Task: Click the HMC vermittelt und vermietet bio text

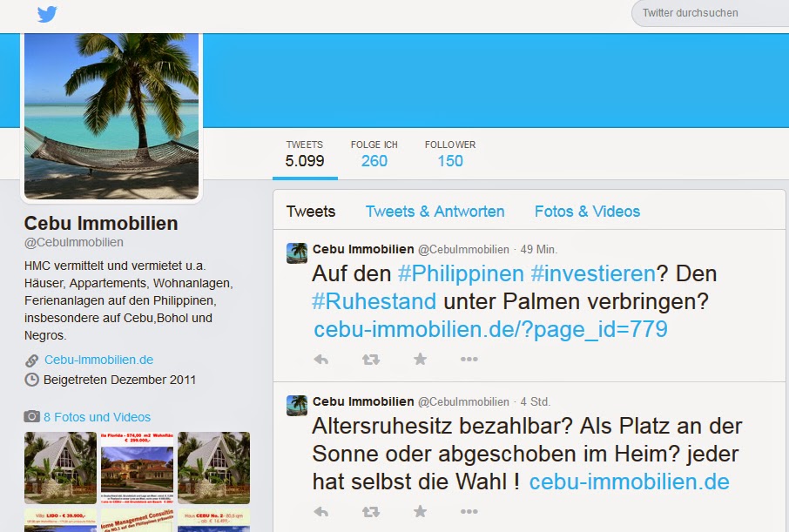Action: coord(128,300)
